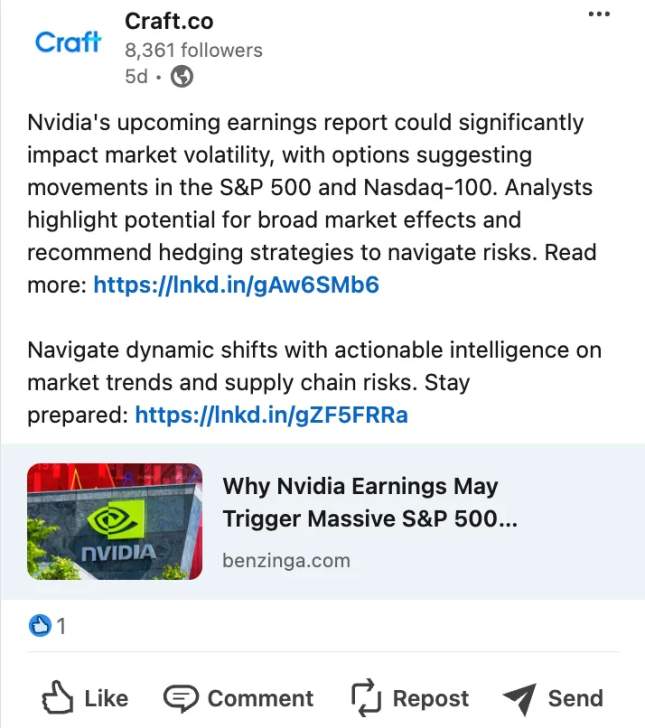Expand the Repost options
The image size is (645, 728).
point(410,697)
